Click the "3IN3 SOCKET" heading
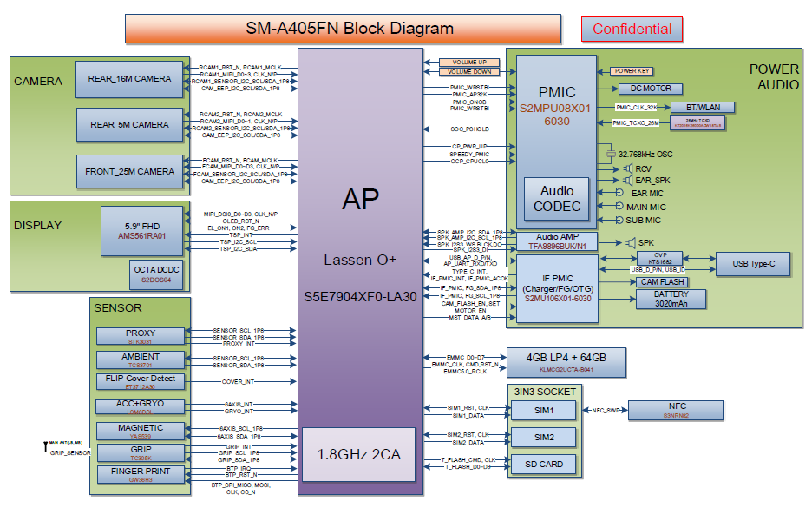The height and width of the screenshot is (508, 812). (x=545, y=392)
